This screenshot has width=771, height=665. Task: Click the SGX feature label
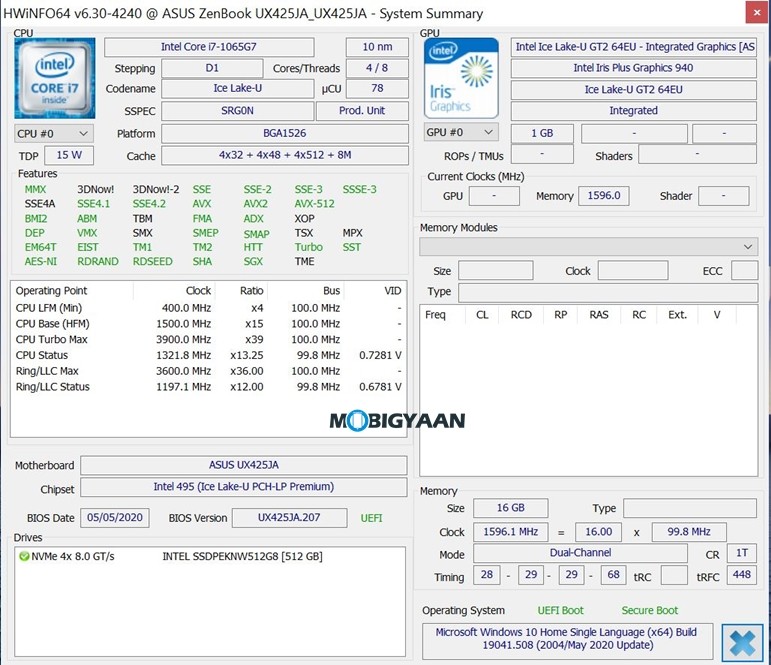pos(253,261)
